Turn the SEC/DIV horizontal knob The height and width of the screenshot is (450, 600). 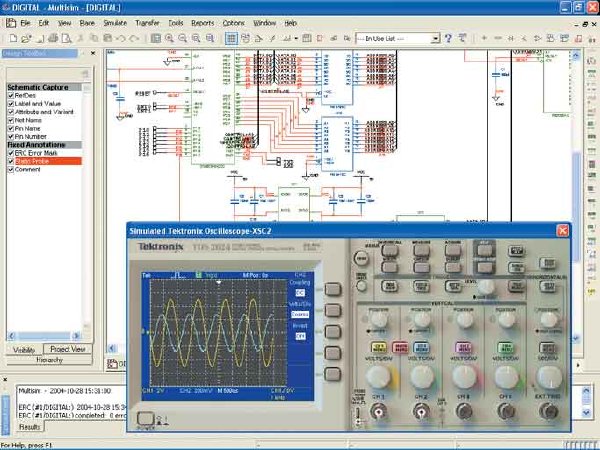[x=549, y=377]
